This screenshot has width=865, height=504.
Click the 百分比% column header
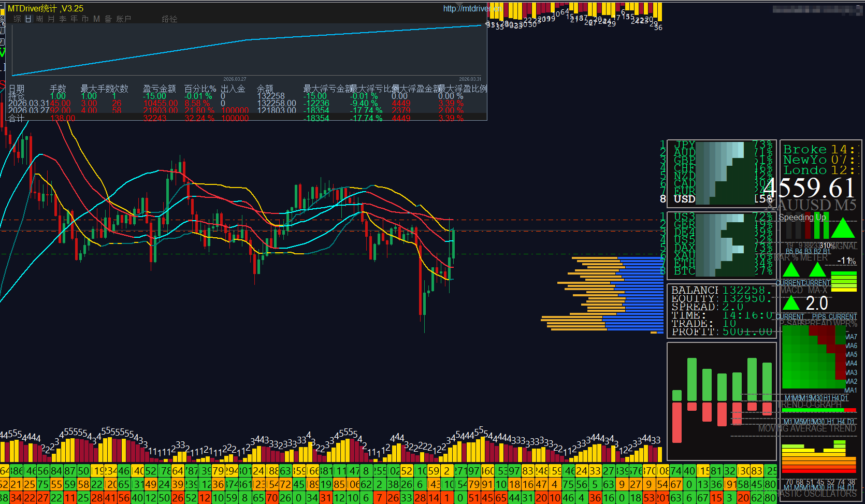click(x=200, y=89)
